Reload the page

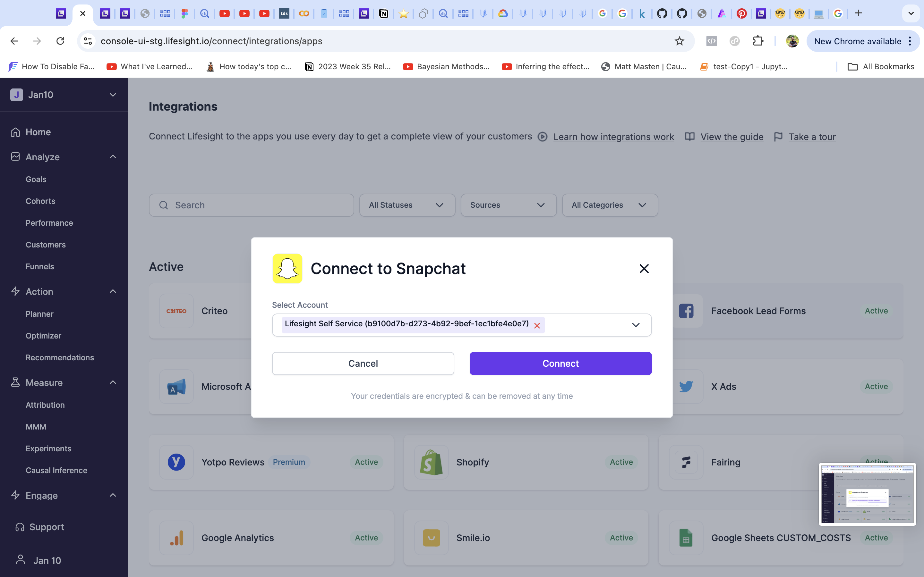point(60,41)
